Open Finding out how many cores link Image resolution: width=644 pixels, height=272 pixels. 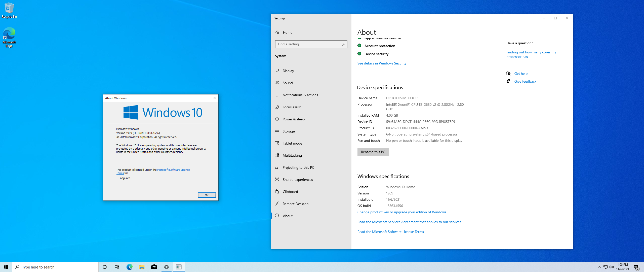531,54
